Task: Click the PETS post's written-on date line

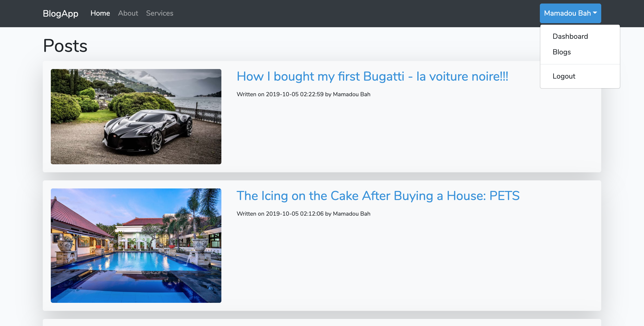Action: pos(303,214)
